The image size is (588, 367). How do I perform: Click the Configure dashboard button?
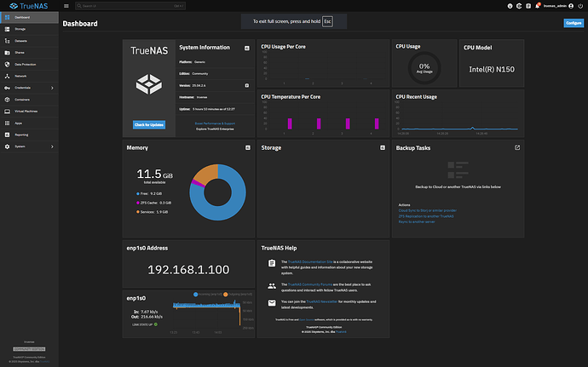[574, 23]
